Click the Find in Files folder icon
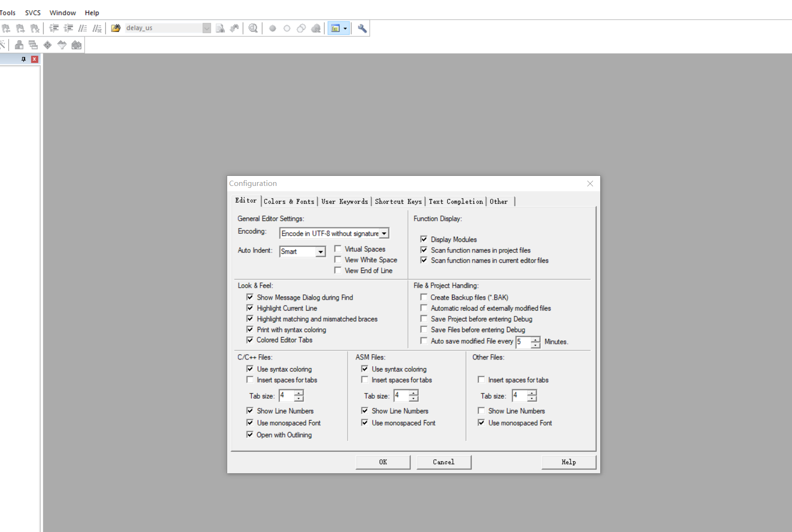Screen dimensions: 792x532 [115, 29]
